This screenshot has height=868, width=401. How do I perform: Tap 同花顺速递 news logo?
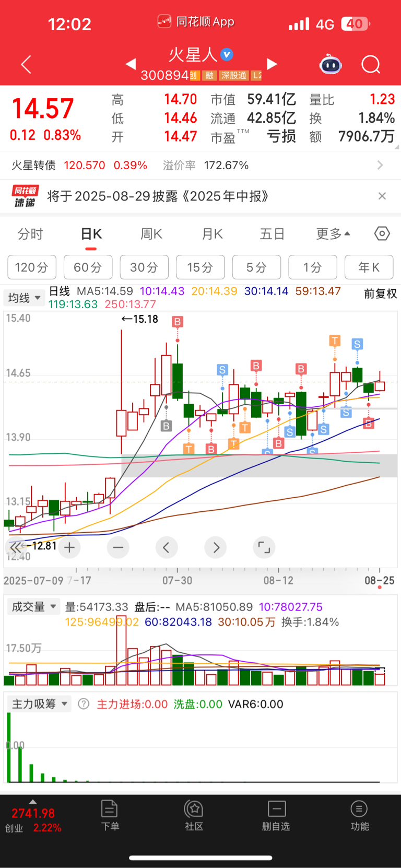coord(25,196)
